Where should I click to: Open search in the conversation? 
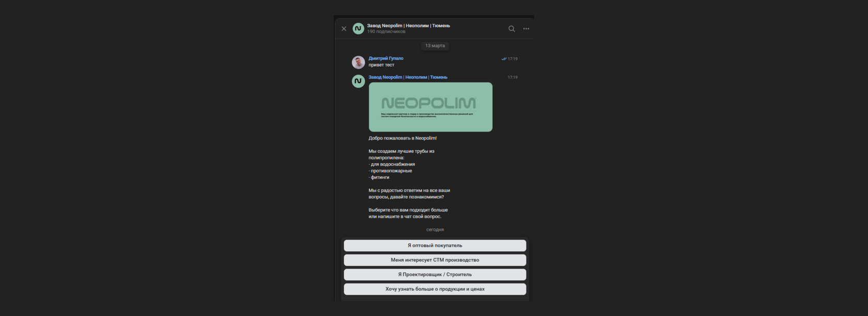tap(512, 29)
